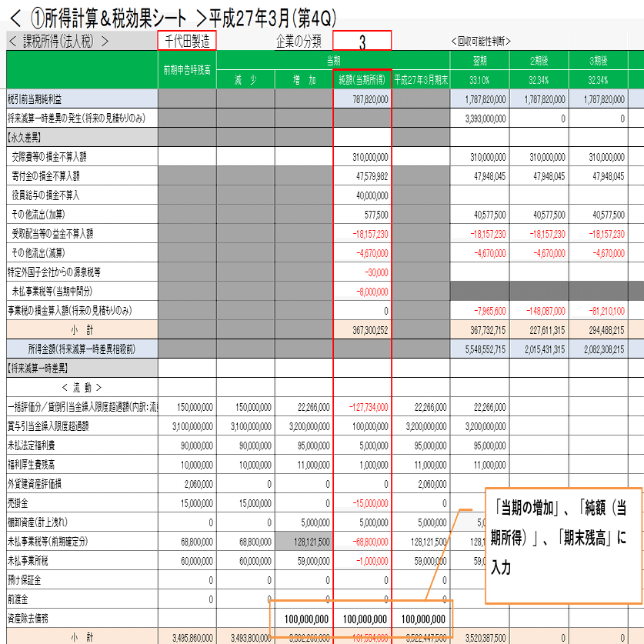644x644 pixels.
Task: Click the 減 少 column header
Action: [245, 80]
